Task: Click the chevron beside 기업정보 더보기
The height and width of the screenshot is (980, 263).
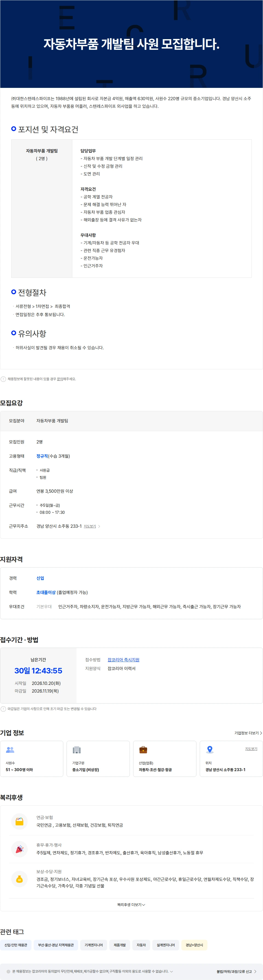Action: pyautogui.click(x=261, y=733)
